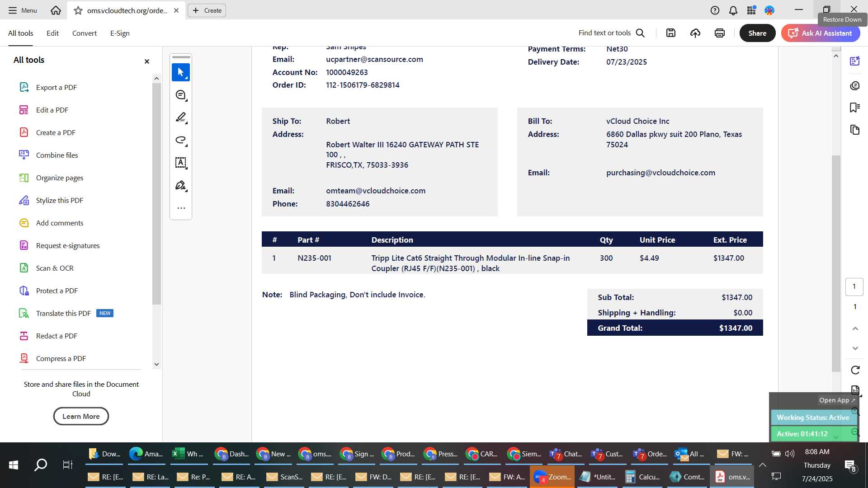
Task: Star the current document tab
Action: (x=78, y=10)
